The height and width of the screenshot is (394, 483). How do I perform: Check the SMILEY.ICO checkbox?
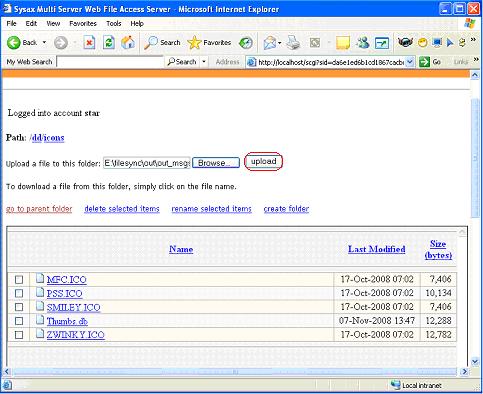pos(19,307)
